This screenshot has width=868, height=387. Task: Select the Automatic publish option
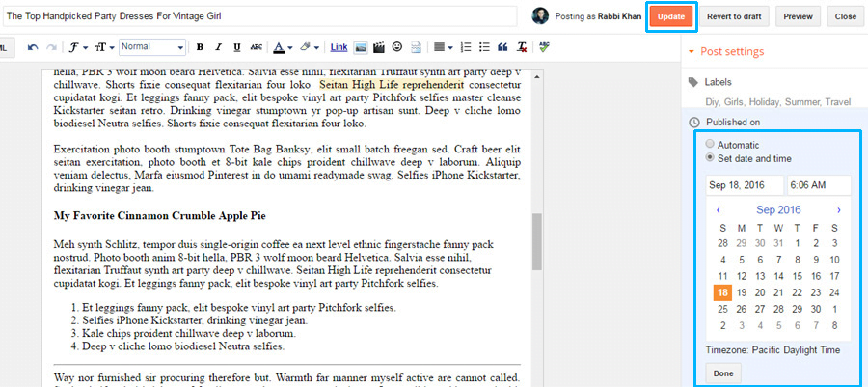click(710, 145)
